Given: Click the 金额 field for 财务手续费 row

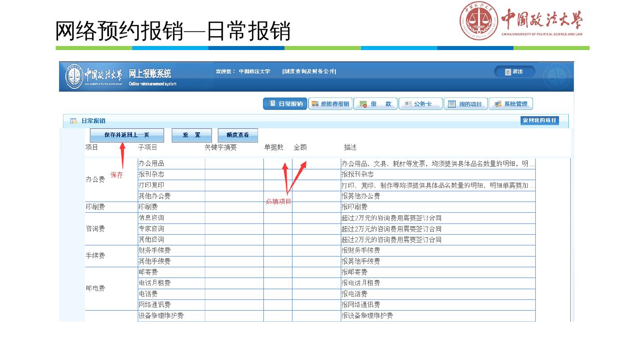Looking at the screenshot, I should click(317, 251).
